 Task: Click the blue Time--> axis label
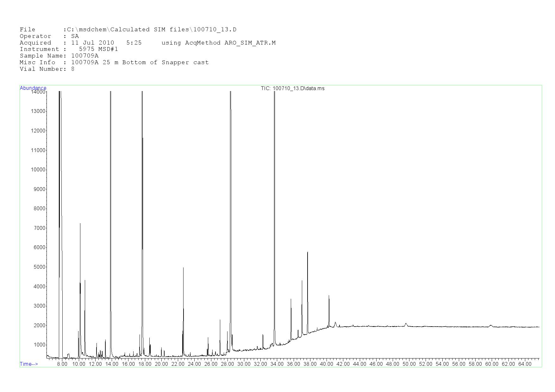29,364
